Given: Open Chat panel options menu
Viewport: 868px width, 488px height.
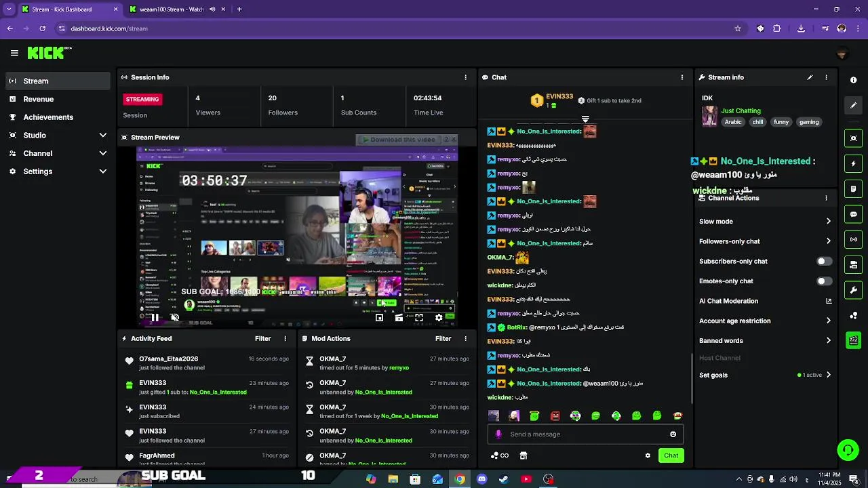Looking at the screenshot, I should coord(682,77).
